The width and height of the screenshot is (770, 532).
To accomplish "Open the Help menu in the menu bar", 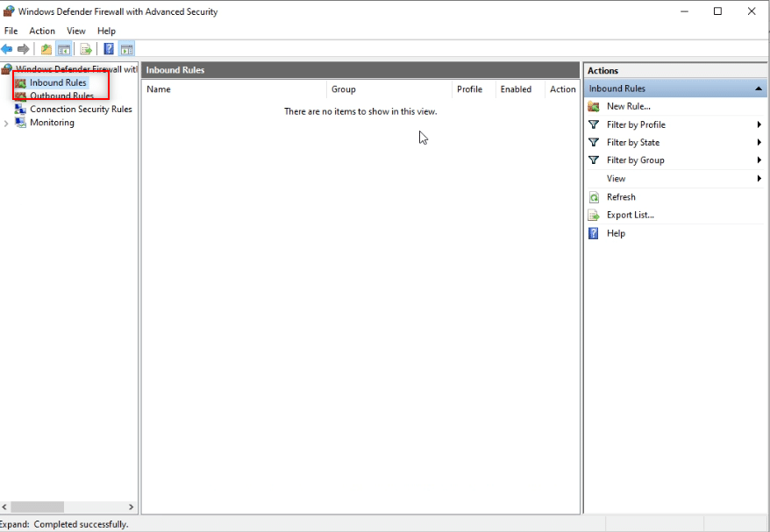I will (x=106, y=31).
